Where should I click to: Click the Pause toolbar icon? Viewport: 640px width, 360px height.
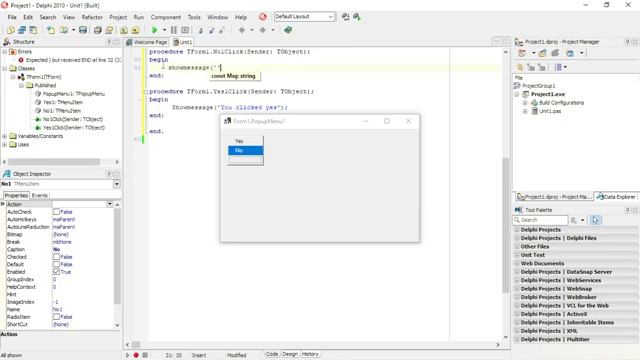(x=174, y=30)
